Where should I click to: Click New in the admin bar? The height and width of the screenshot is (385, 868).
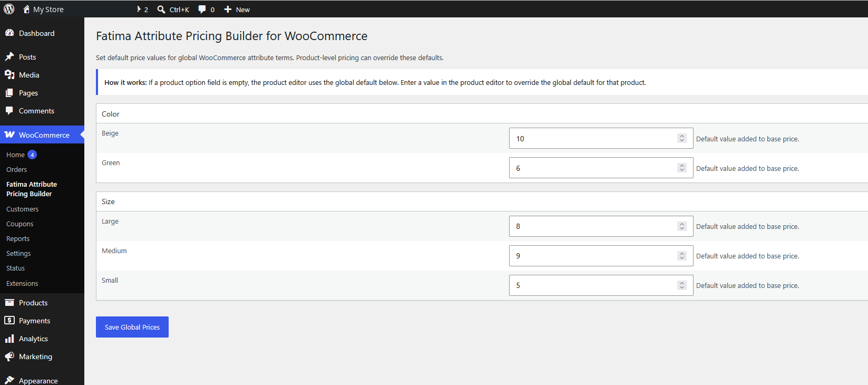tap(243, 9)
